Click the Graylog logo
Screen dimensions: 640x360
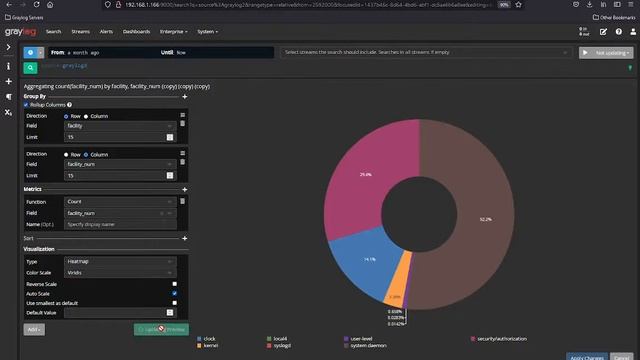coord(20,32)
